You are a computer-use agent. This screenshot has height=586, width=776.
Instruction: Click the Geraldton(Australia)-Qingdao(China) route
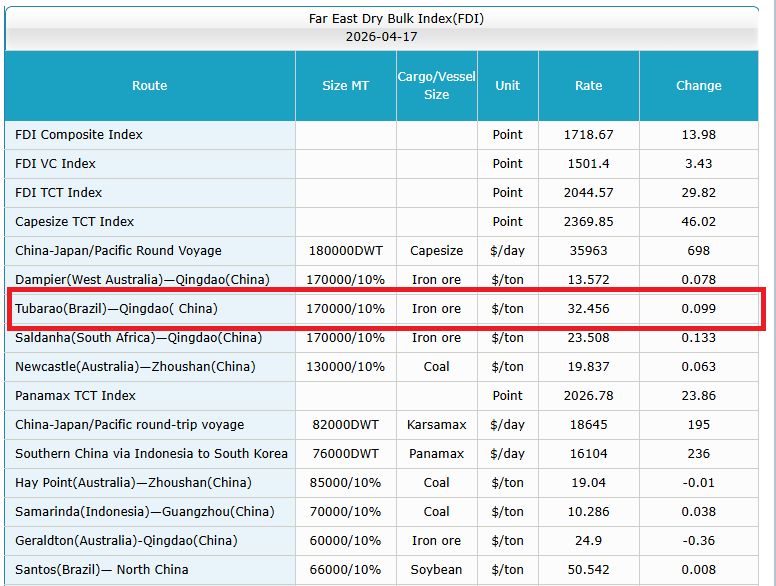click(x=126, y=540)
